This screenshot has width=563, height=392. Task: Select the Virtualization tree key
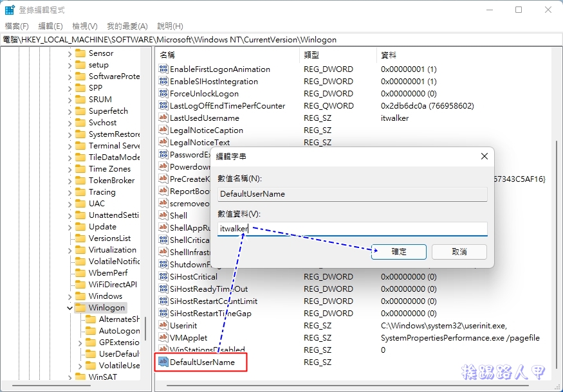click(x=113, y=249)
